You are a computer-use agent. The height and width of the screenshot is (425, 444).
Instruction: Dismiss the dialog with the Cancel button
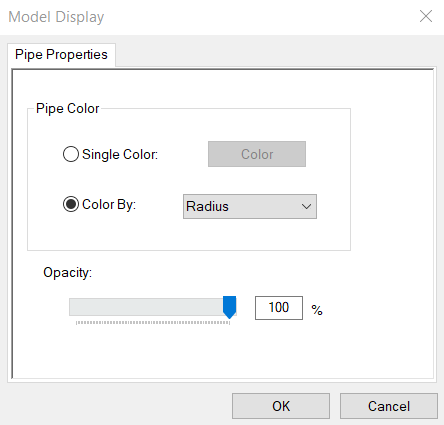[x=389, y=406]
